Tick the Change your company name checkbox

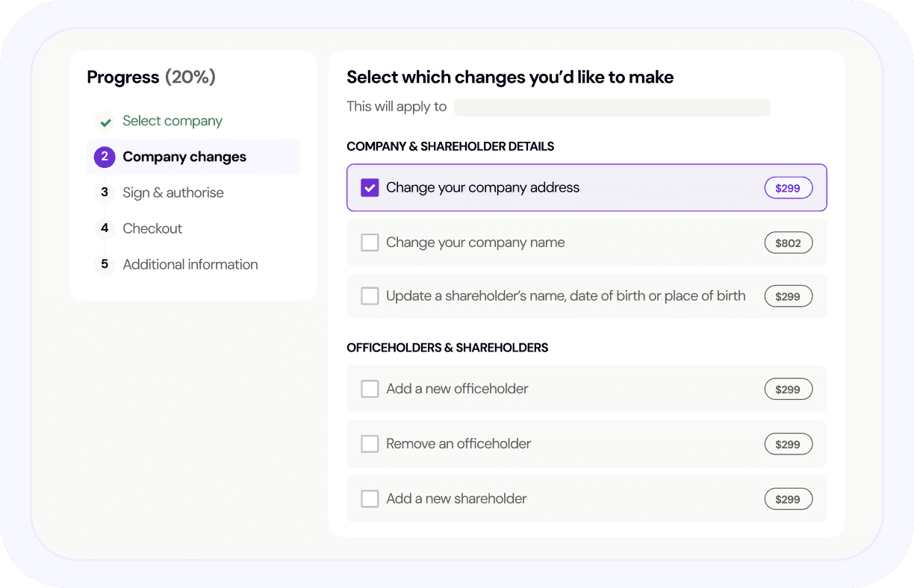[x=370, y=243]
